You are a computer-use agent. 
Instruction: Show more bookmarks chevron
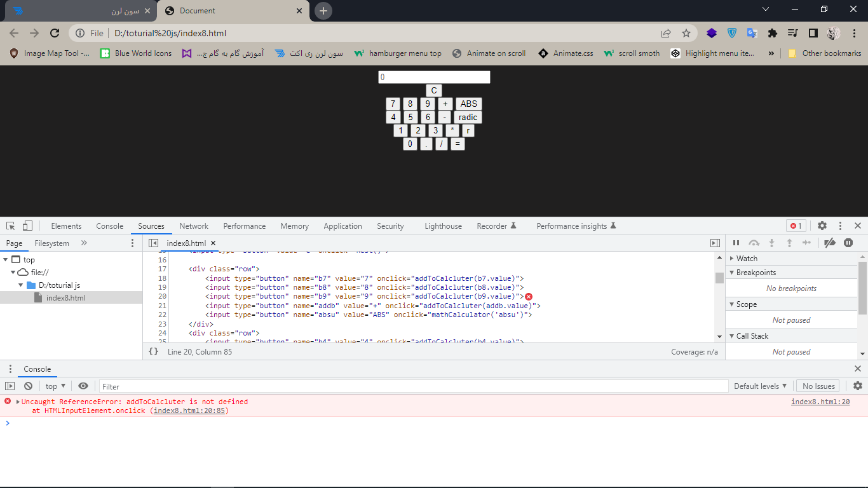pyautogui.click(x=771, y=53)
